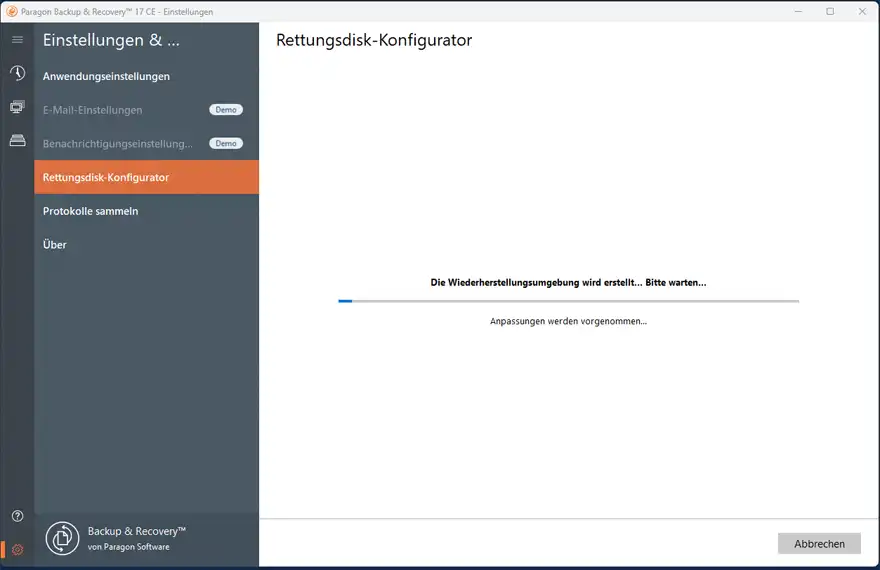Minimize the Paragon window
This screenshot has width=880, height=570.
point(798,11)
